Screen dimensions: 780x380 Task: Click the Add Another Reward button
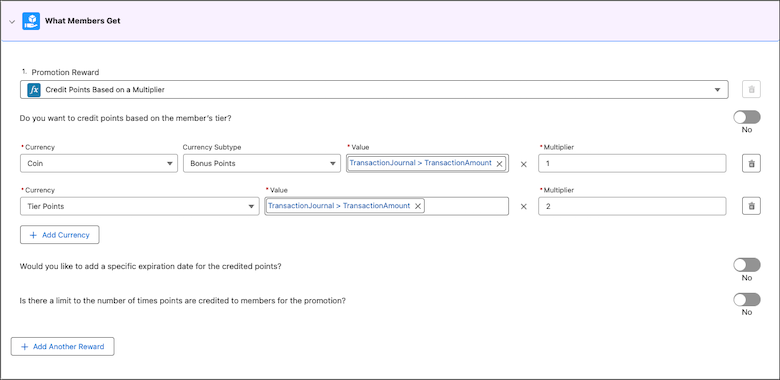point(63,347)
